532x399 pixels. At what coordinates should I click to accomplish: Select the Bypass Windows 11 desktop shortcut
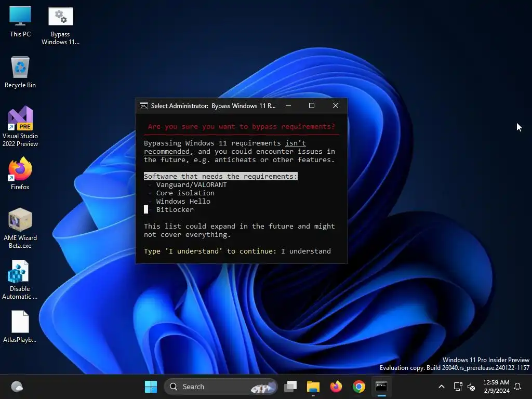point(60,26)
